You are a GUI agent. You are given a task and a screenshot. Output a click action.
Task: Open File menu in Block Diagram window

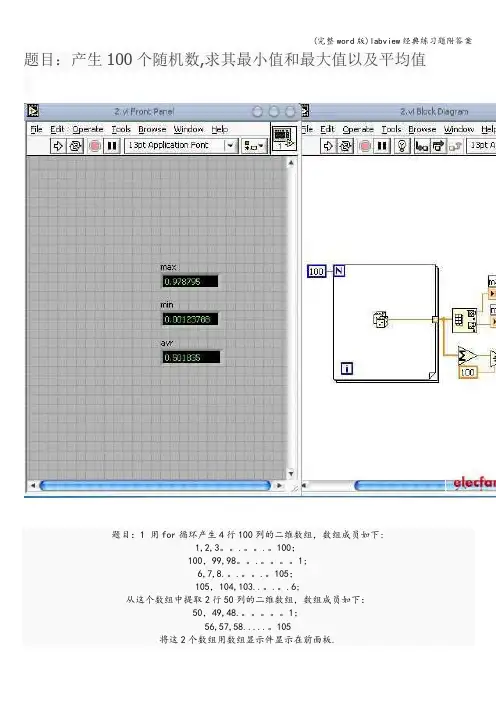307,129
